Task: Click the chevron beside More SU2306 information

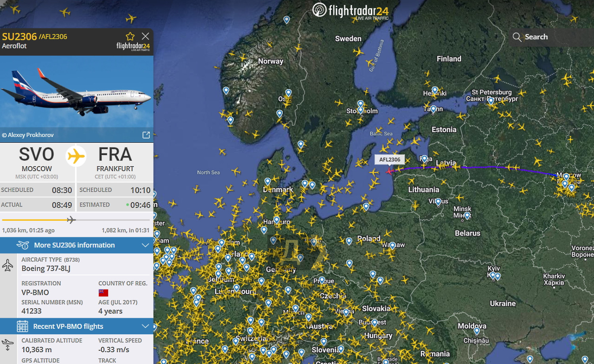Action: tap(145, 245)
